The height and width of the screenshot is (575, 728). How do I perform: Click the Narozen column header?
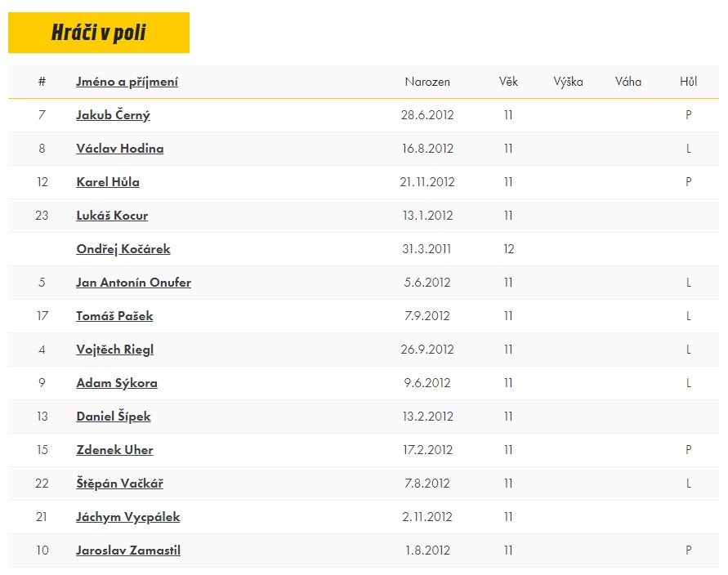pos(427,82)
